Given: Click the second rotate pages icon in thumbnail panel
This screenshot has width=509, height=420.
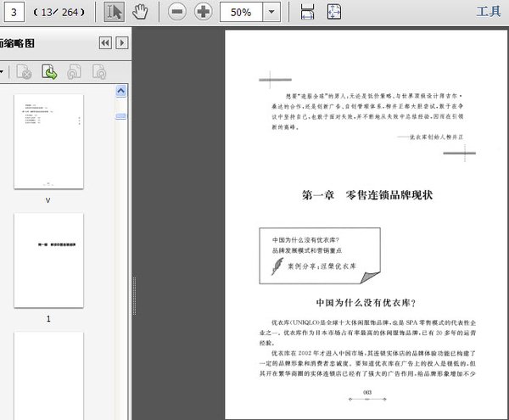Looking at the screenshot, I should pyautogui.click(x=99, y=72).
